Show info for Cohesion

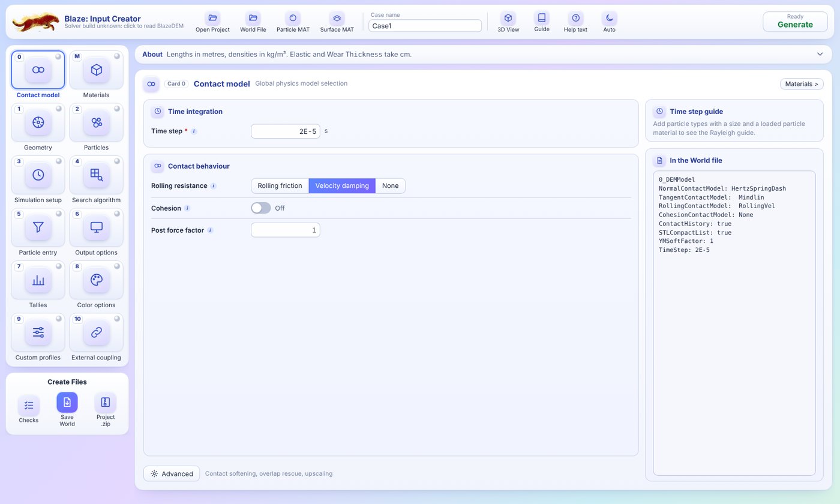pyautogui.click(x=187, y=208)
